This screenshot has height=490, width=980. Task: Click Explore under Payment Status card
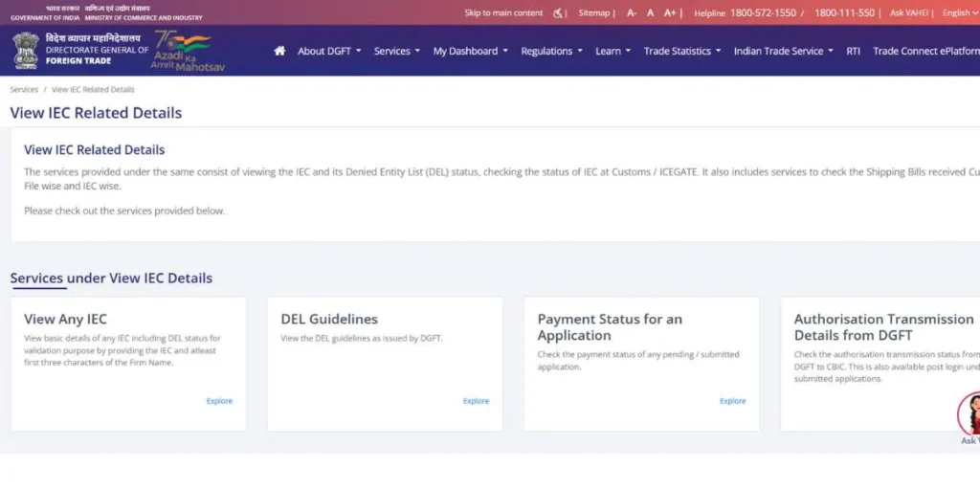click(x=732, y=401)
